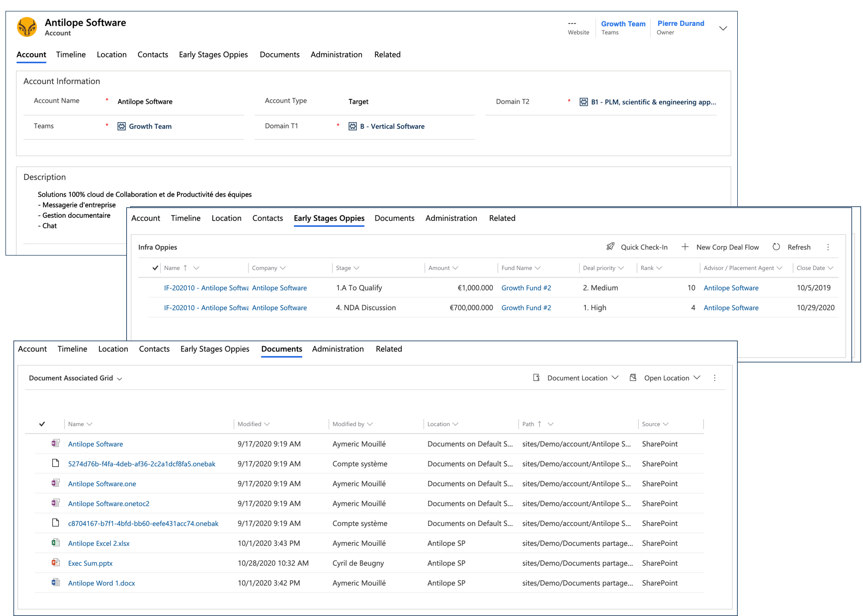Click the OneNote icon for Antilope Software.one

click(56, 483)
